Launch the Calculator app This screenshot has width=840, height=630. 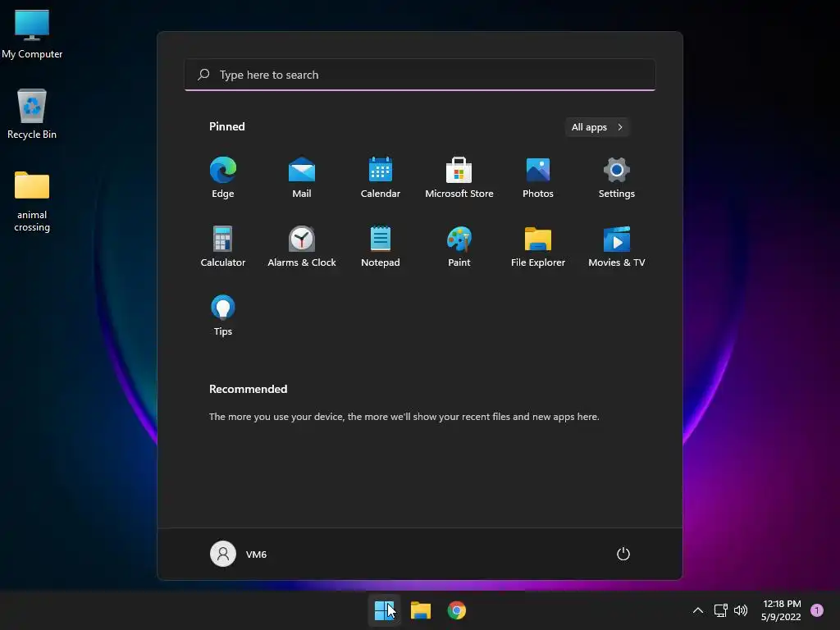coord(223,246)
